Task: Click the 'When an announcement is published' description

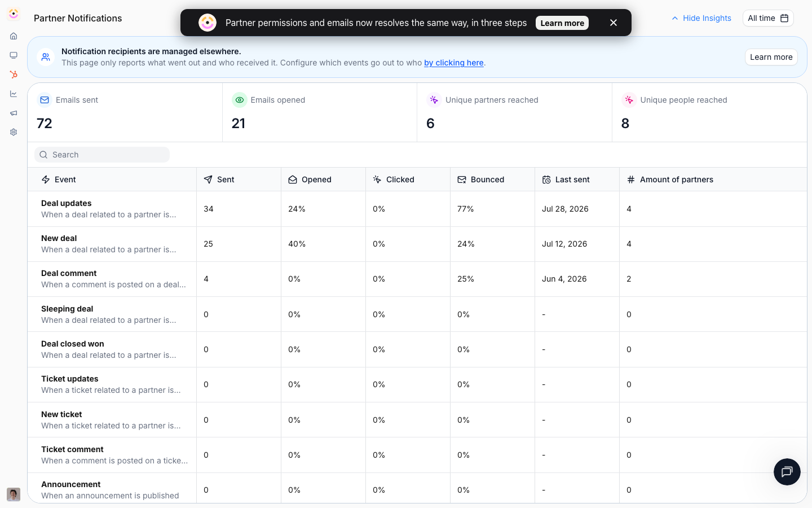Action: pos(110,496)
